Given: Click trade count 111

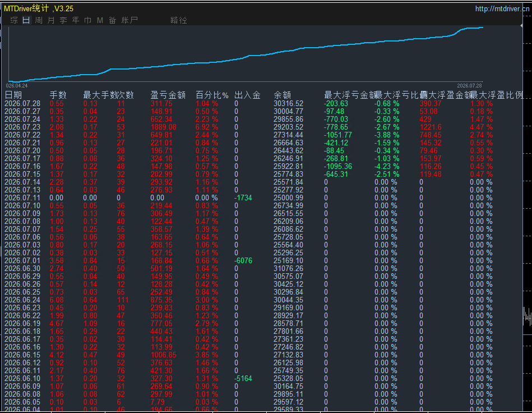Looking at the screenshot, I should click(122, 300).
